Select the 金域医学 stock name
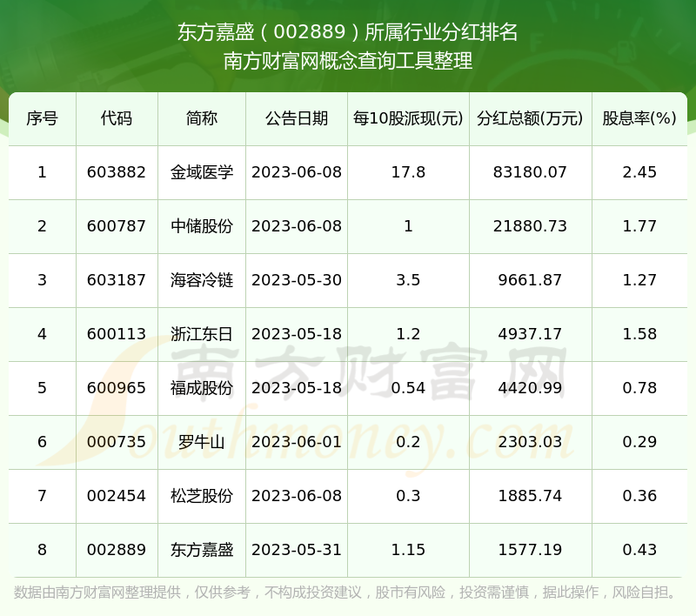 pyautogui.click(x=202, y=172)
